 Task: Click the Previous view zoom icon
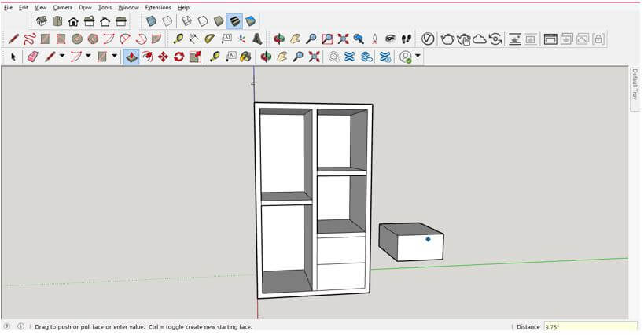pos(359,39)
